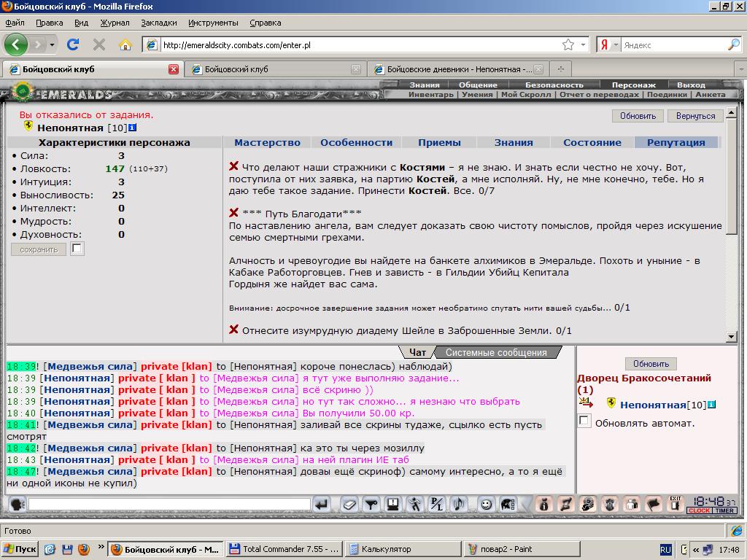747x560 pixels.
Task: Click info icon beside Непонятная [10] header
Action: 133,128
